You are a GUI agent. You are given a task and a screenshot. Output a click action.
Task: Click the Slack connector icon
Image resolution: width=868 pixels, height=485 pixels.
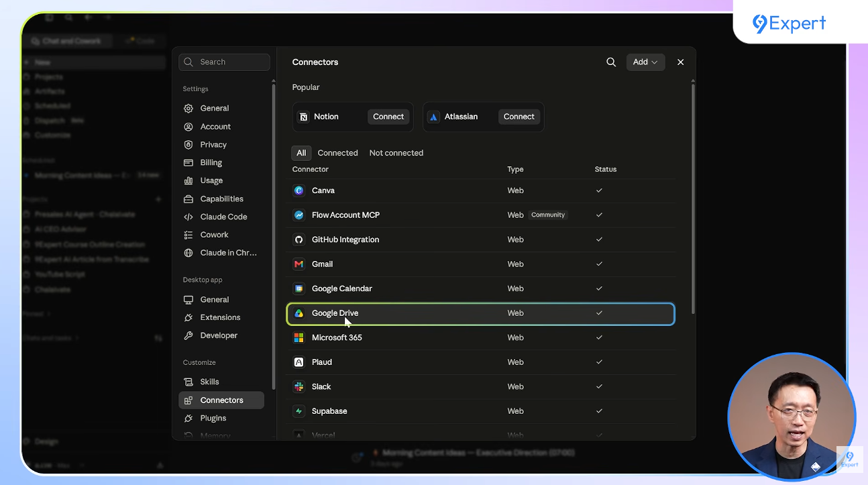[x=299, y=386]
